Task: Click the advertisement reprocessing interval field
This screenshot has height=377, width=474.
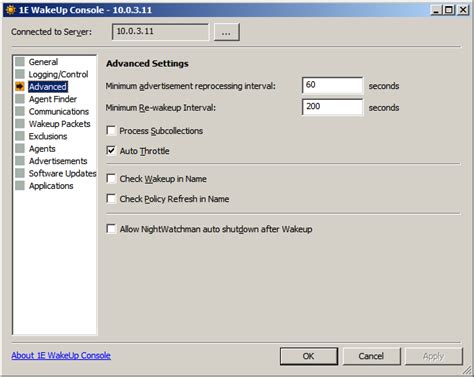Action: pos(332,85)
